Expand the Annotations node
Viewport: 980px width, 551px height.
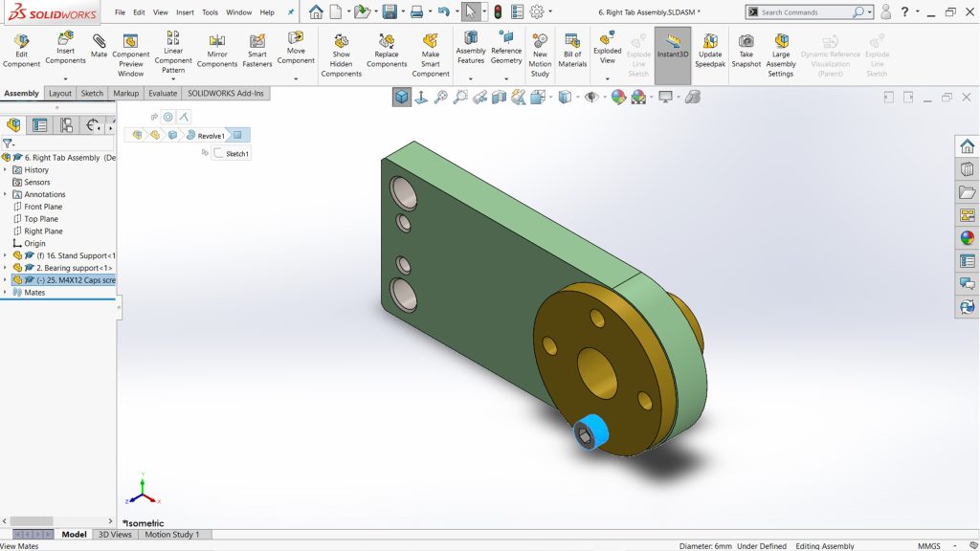pos(5,194)
